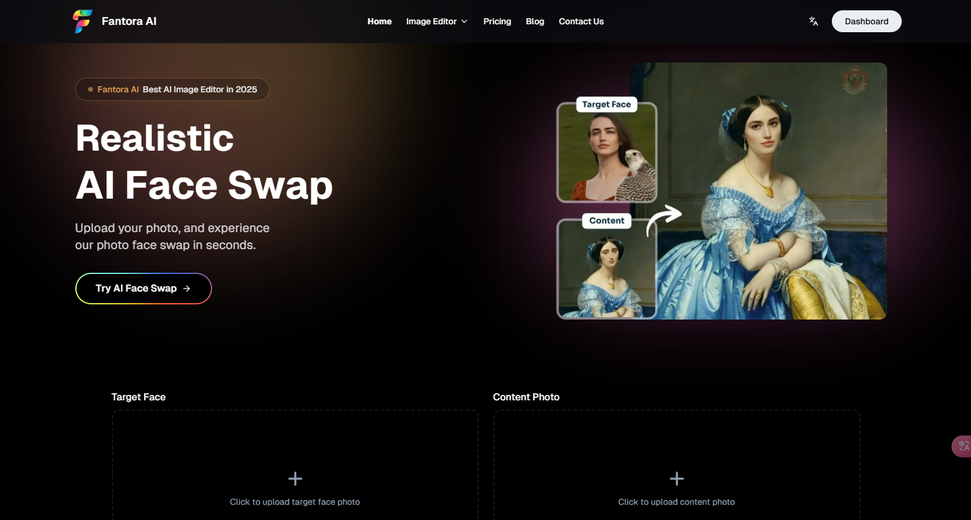Expand the Image Editor dropdown chevron
Screen dimensions: 971x520
pos(464,22)
